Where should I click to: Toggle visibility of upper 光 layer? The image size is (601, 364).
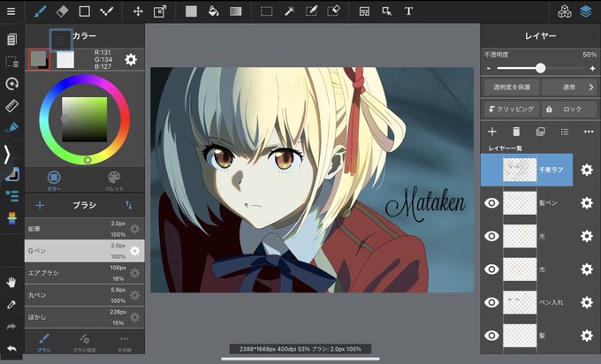coord(491,236)
